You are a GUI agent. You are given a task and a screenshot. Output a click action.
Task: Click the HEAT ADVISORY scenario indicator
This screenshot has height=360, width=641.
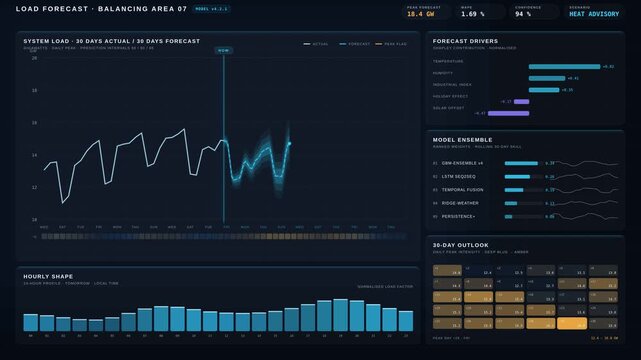[x=594, y=11]
